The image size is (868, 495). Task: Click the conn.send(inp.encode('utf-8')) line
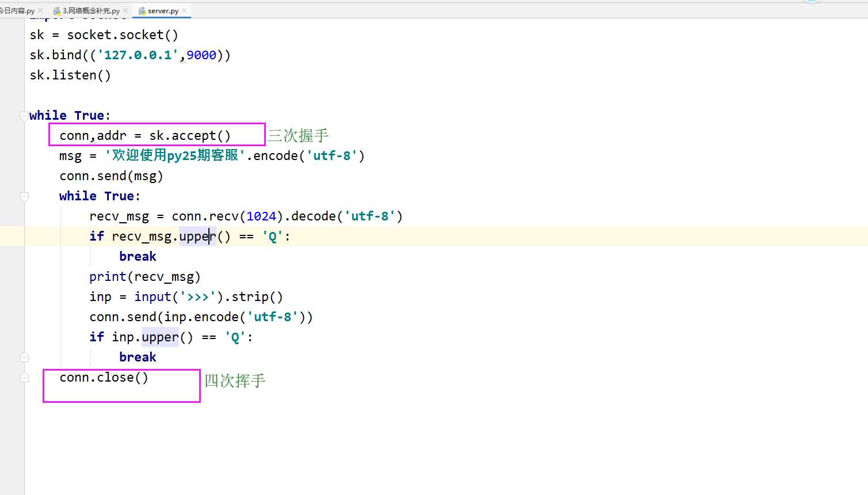[201, 317]
